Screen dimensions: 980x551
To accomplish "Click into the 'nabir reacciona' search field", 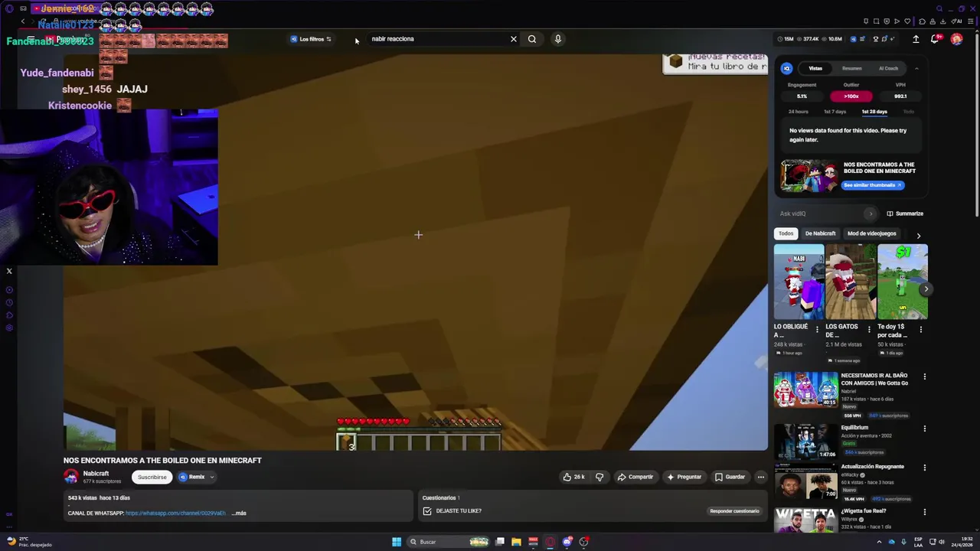I will (436, 39).
